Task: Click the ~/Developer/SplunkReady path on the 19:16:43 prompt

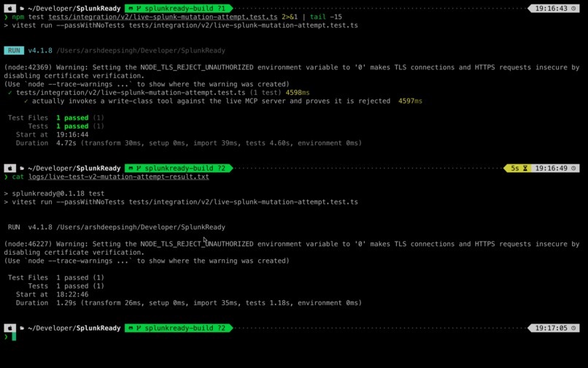Action: pos(74,8)
